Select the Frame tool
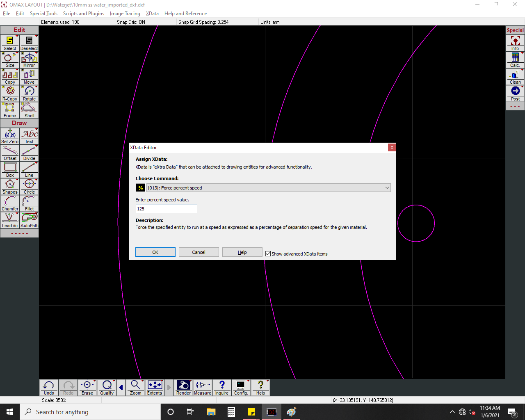The image size is (525, 420). pos(10,110)
